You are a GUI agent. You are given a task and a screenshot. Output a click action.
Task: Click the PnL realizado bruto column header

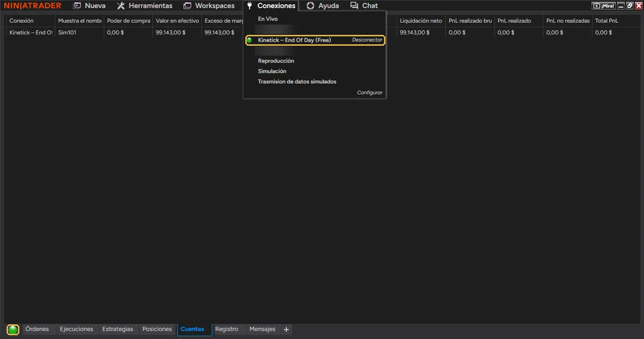pos(470,20)
